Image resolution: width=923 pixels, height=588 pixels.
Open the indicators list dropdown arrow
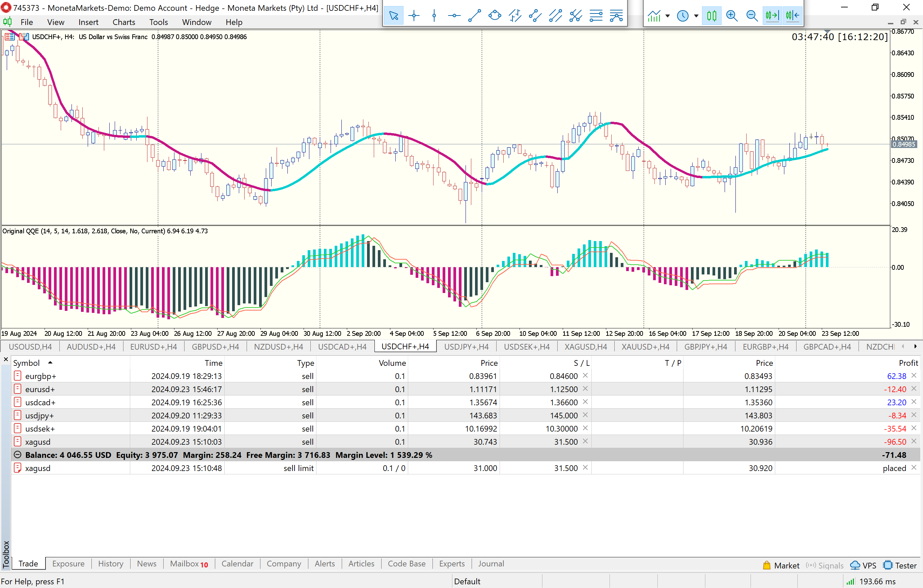(668, 16)
